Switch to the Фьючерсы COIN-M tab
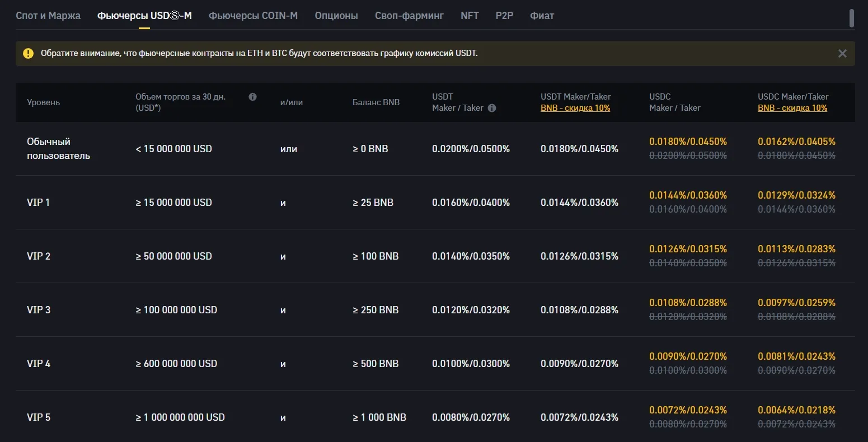This screenshot has height=442, width=868. [253, 16]
